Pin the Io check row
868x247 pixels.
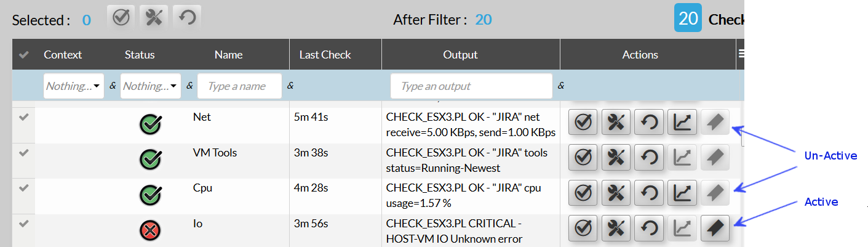point(715,229)
